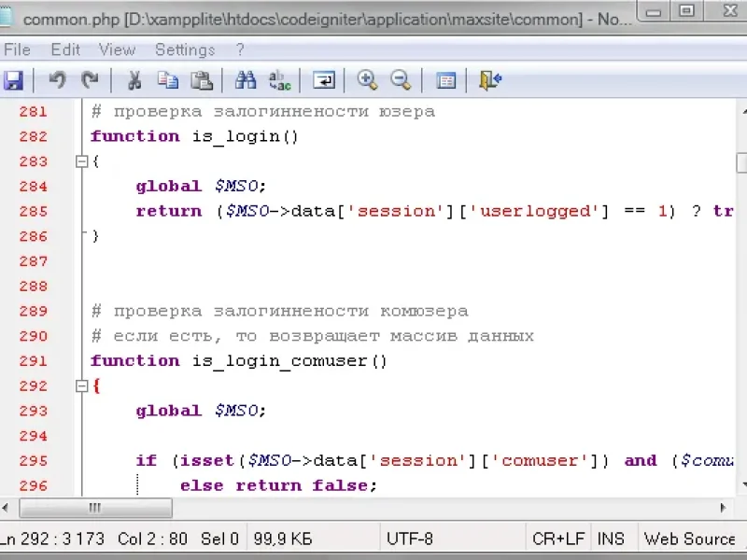The width and height of the screenshot is (747, 560).
Task: Undo the last edit via toolbar
Action: pyautogui.click(x=57, y=81)
